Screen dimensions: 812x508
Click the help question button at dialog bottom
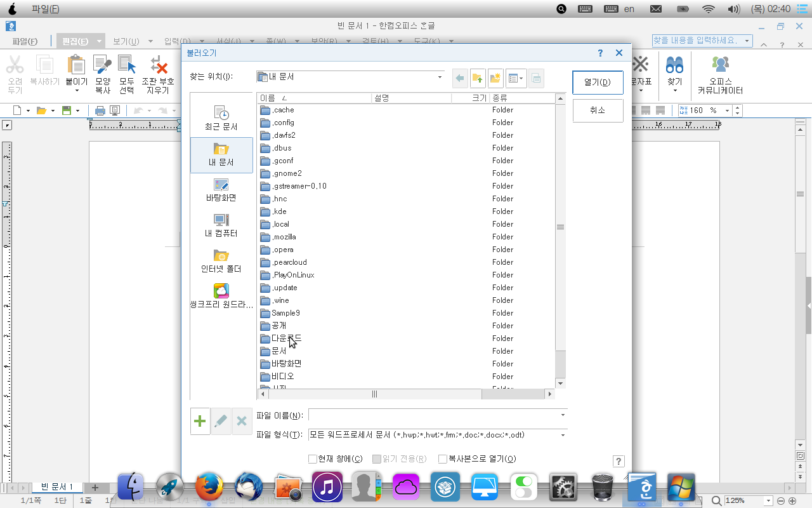point(619,462)
